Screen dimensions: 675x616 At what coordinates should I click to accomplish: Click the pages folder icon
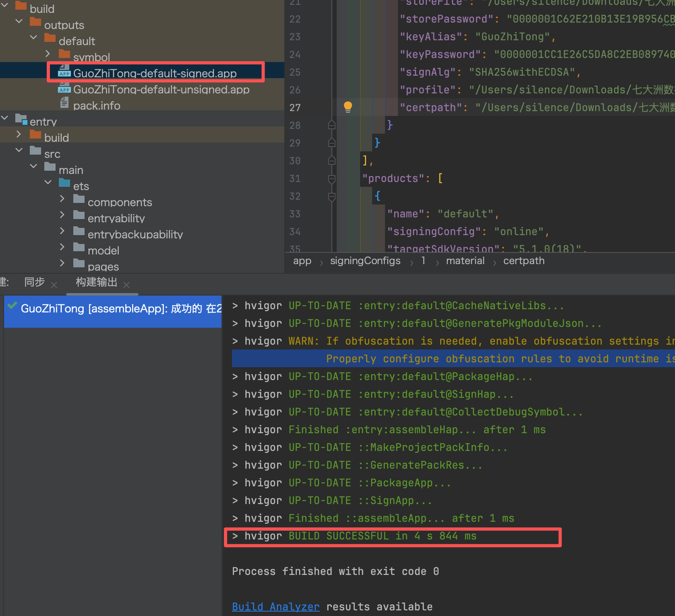click(x=79, y=263)
